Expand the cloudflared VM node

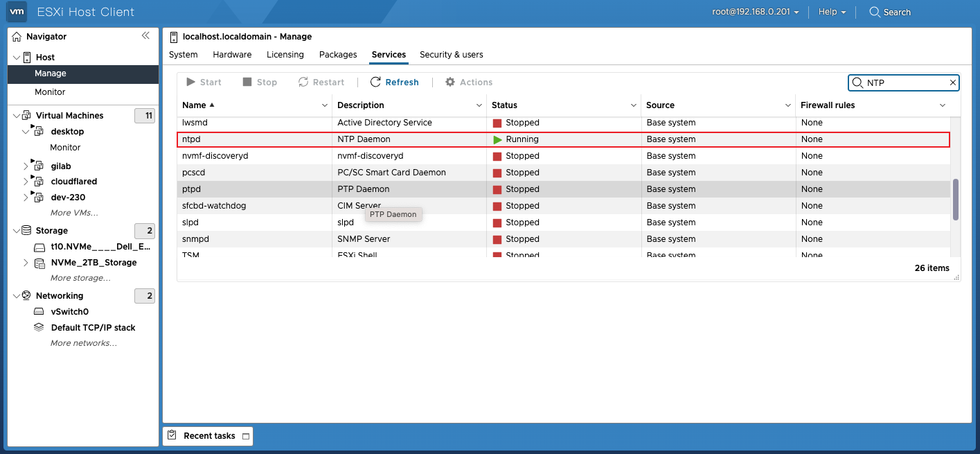26,182
